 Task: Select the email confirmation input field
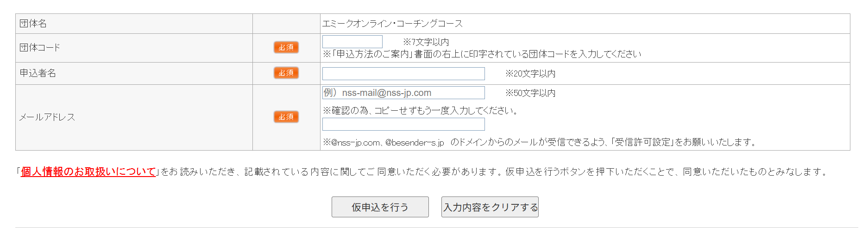pyautogui.click(x=403, y=124)
